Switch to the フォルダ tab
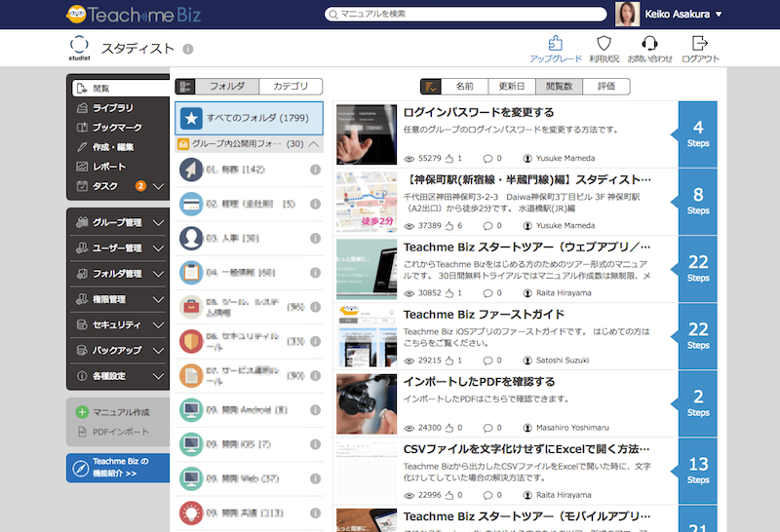The width and height of the screenshot is (780, 532). pos(227,86)
